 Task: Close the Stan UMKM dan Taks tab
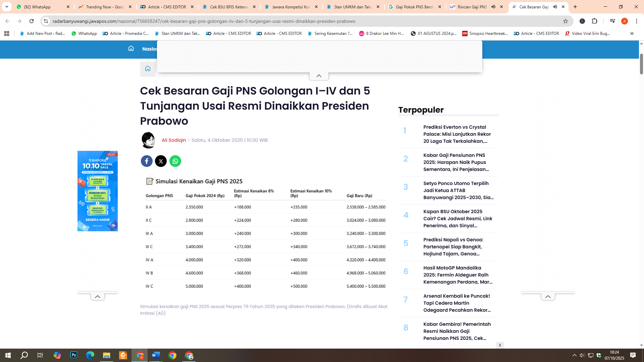click(x=378, y=7)
